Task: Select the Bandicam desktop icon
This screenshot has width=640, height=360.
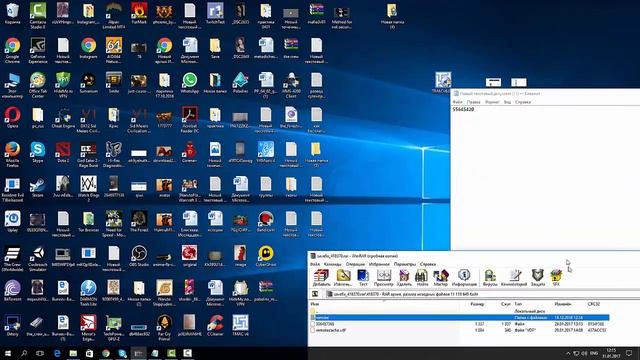Action: [x=266, y=222]
